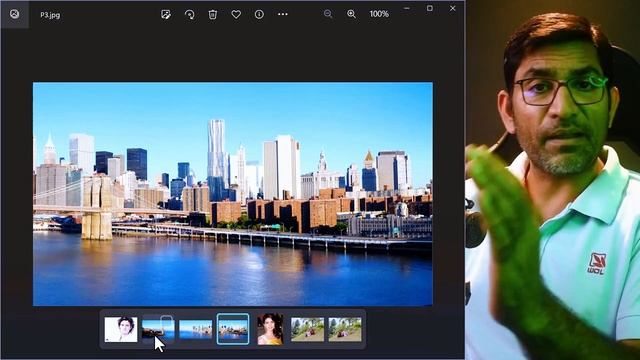Screen dimensions: 640x360
Task: Show file info with the info icon
Action: [x=259, y=14]
